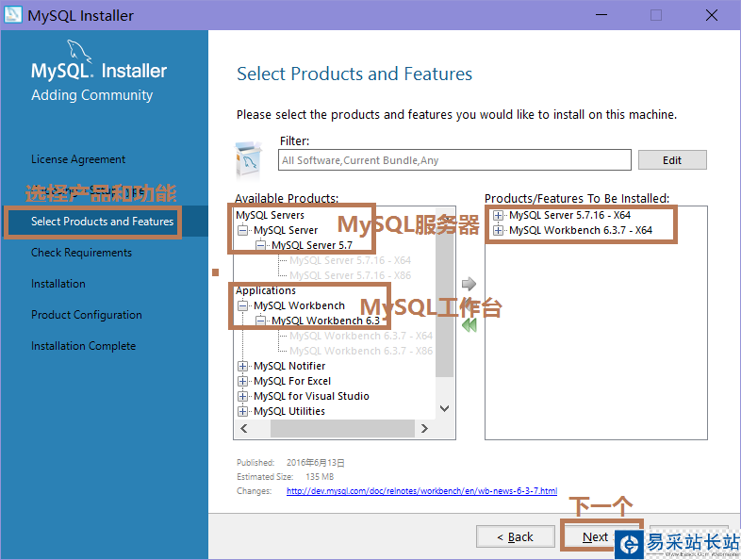Select MySQL Server 5.7.16 - X64 in install list
This screenshot has height=560, width=741.
[x=570, y=216]
